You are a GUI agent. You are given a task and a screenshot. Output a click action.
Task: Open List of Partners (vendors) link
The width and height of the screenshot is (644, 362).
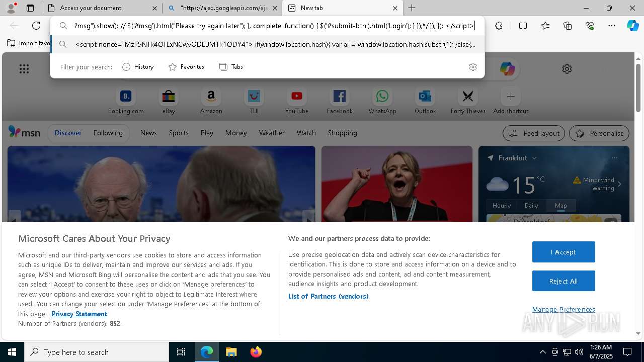coord(329,297)
